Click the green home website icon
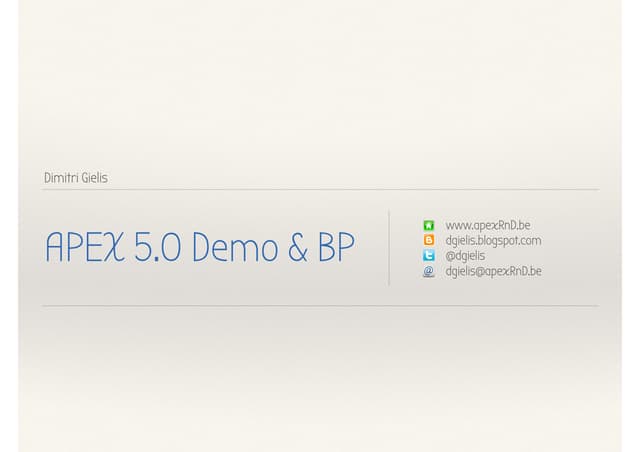Image resolution: width=640 pixels, height=452 pixels. [429, 225]
